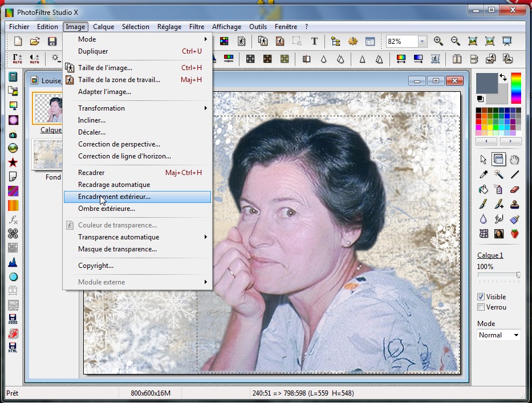Viewport: 532px width, 403px height.
Task: Select the spray can tool
Action: pos(499,189)
